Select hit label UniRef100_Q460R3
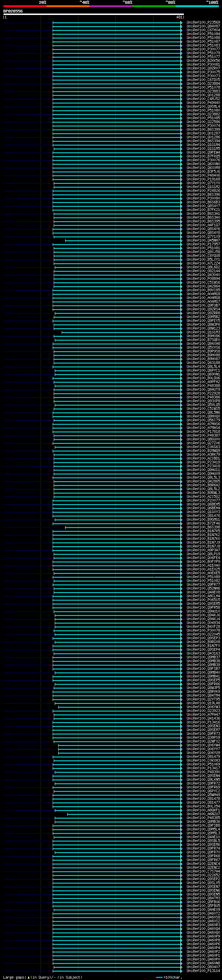Image resolution: width=222 pixels, height=980 pixels. 203,925
